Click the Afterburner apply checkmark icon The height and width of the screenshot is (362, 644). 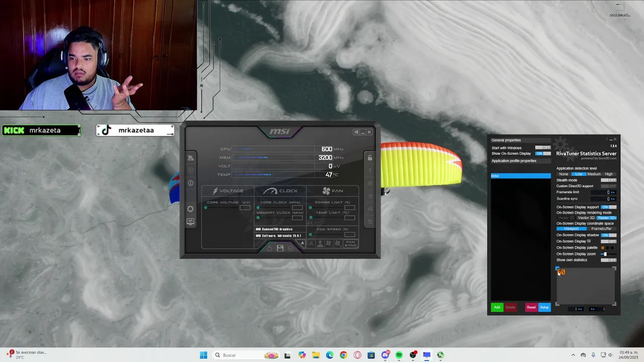(291, 248)
